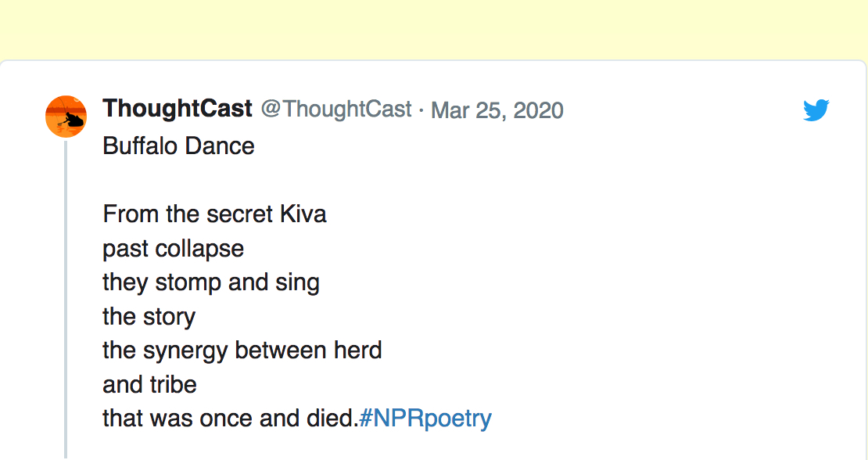
Task: Open the ThoughtCast profile avatar
Action: 66,117
